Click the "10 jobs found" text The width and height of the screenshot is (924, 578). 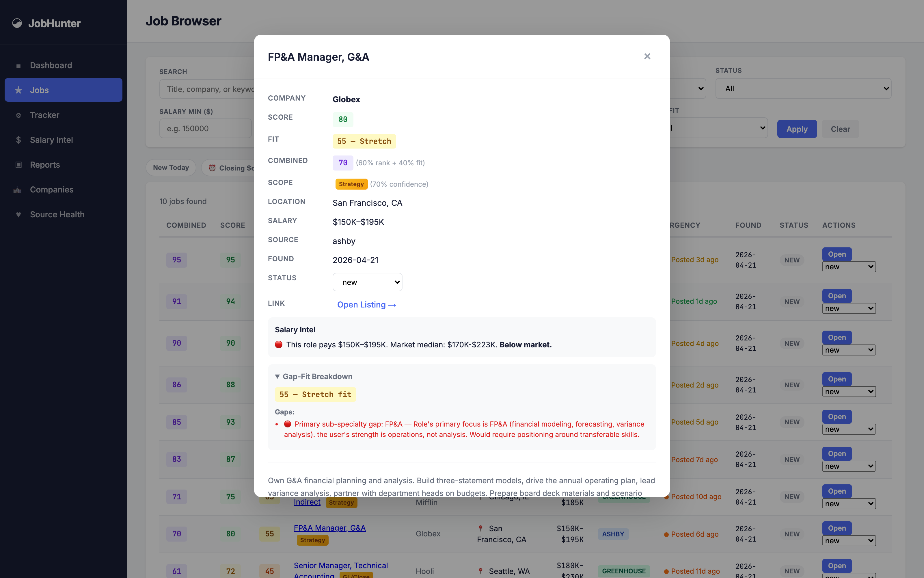coord(183,201)
